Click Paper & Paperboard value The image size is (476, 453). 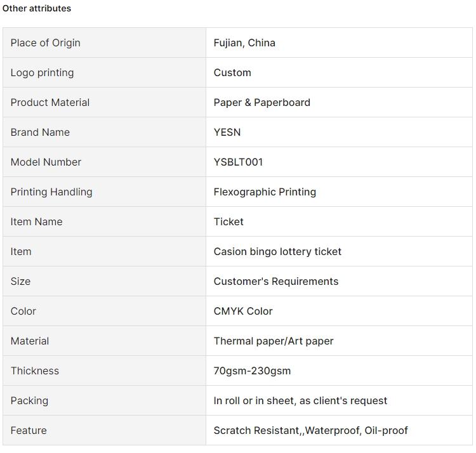tap(262, 102)
